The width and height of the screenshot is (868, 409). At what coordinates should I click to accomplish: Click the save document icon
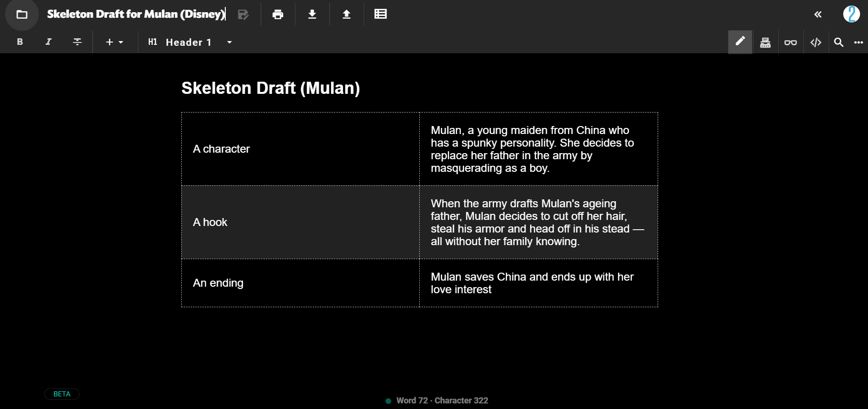243,14
